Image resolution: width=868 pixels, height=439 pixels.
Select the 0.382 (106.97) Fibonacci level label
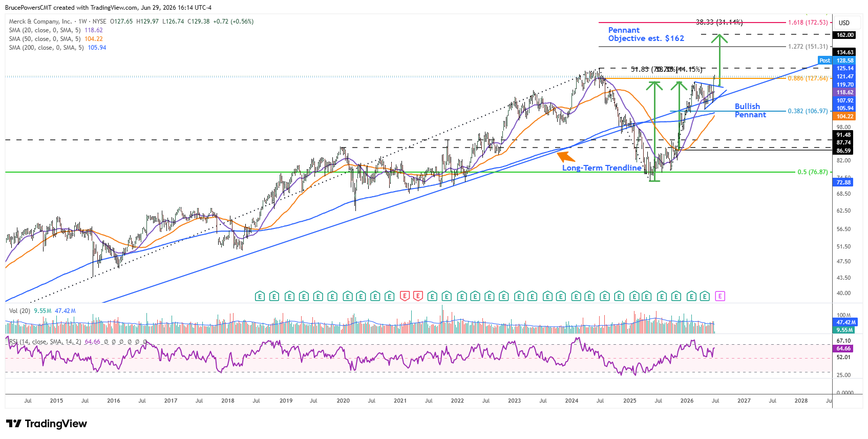(808, 111)
